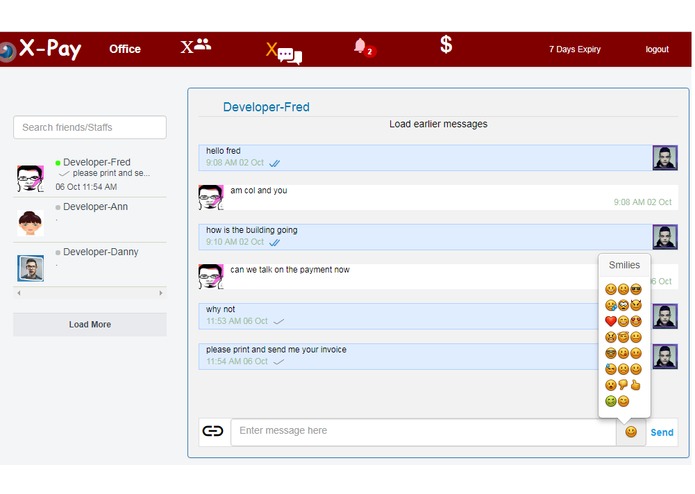695x494 pixels.
Task: Pick the green sick smiley
Action: (x=611, y=401)
